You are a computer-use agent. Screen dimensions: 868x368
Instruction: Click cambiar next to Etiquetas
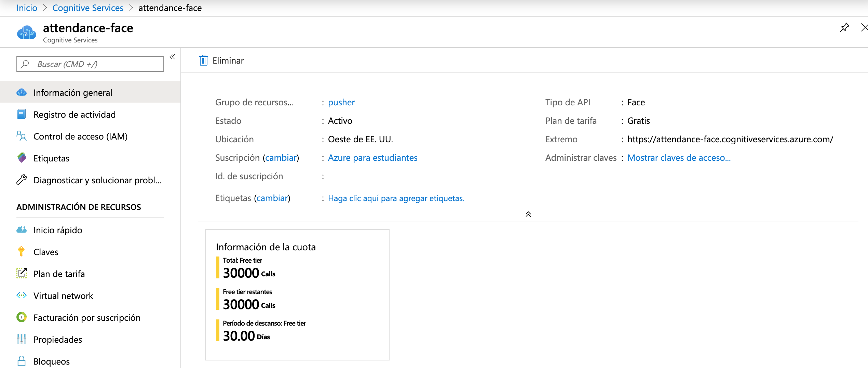click(272, 198)
